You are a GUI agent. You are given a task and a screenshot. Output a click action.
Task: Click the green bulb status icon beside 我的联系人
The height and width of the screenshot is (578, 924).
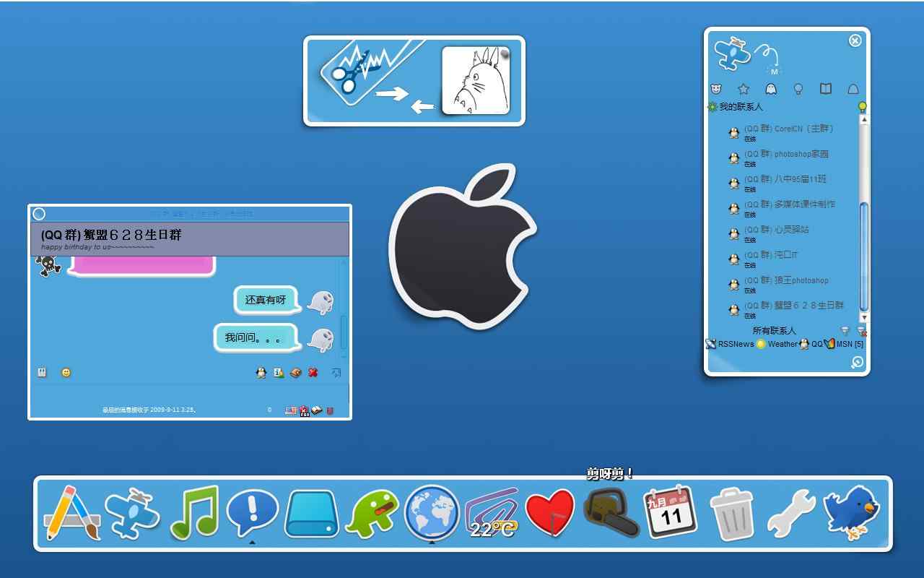pyautogui.click(x=862, y=107)
